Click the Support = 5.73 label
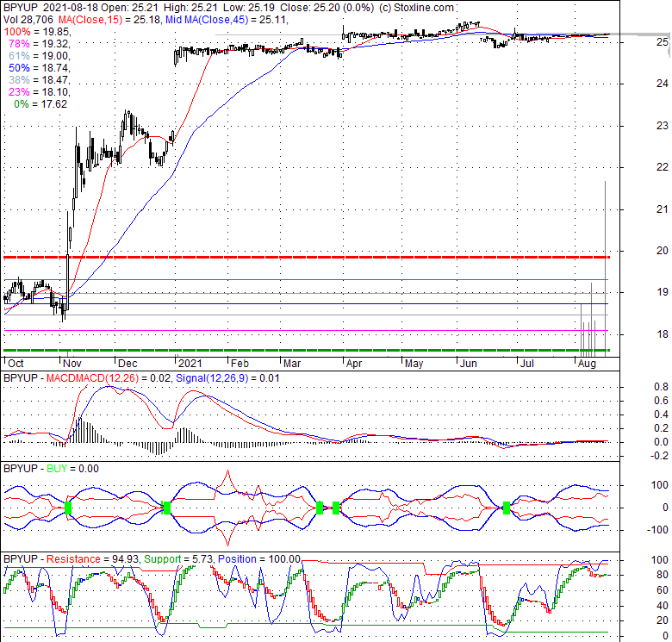 click(x=178, y=559)
